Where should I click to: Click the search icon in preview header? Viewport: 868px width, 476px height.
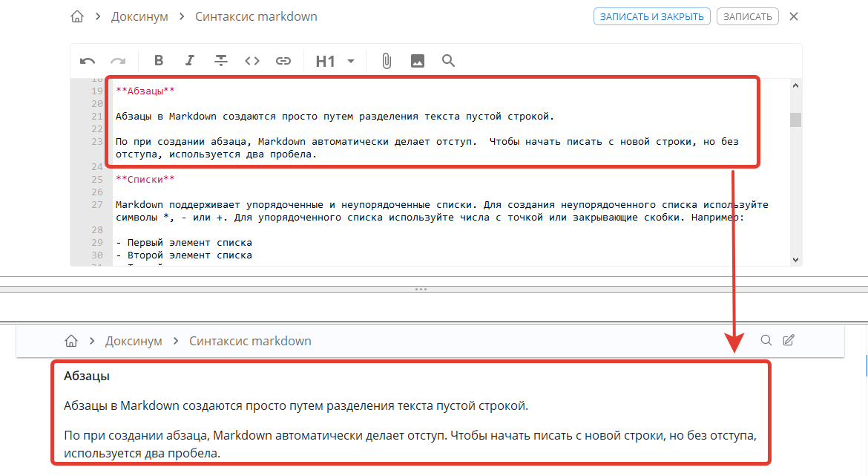[766, 340]
